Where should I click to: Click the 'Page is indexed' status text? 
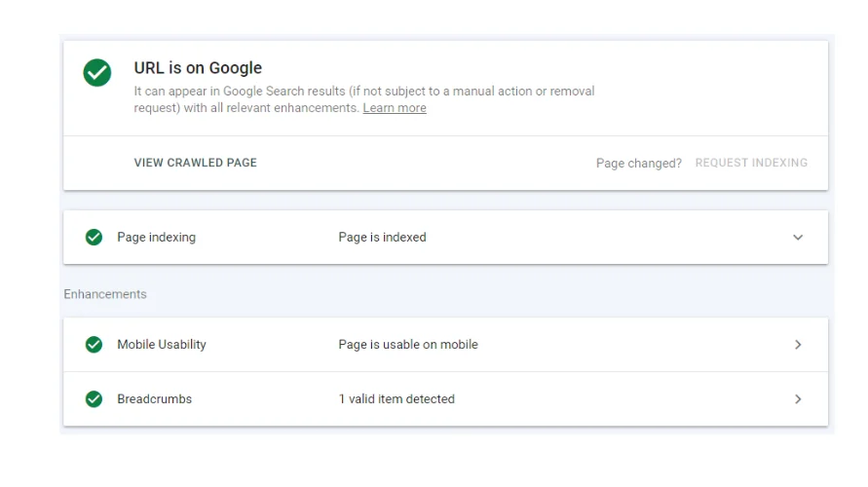(x=382, y=237)
